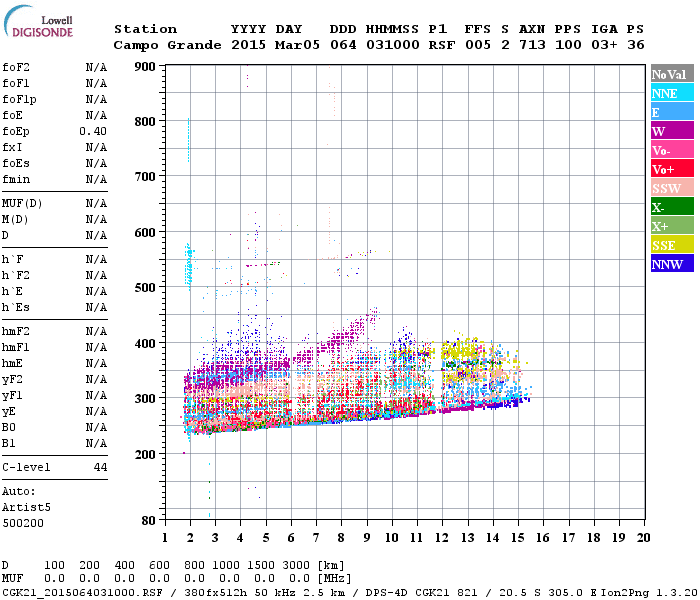Select the SSW salmon legend swatch
700x600 pixels.
(x=672, y=188)
